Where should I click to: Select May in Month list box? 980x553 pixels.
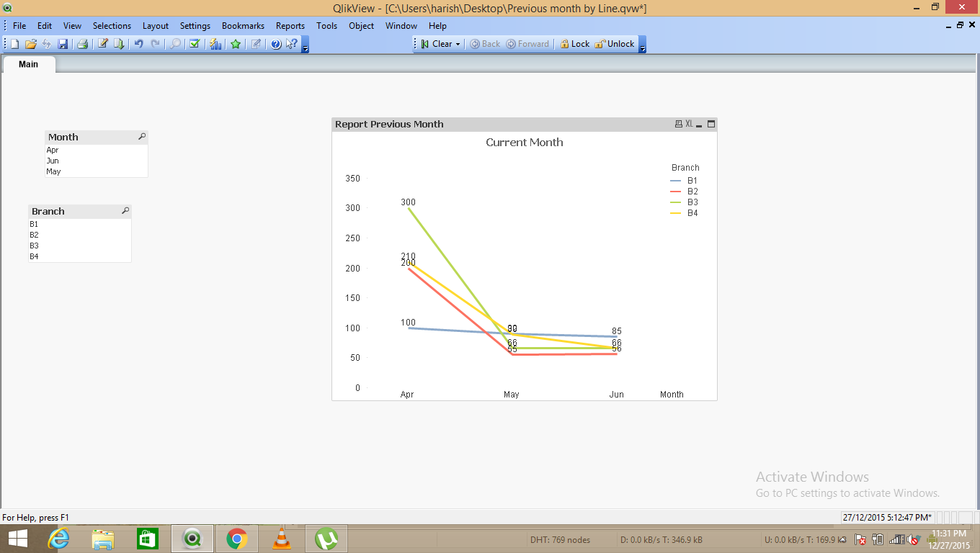tap(97, 171)
